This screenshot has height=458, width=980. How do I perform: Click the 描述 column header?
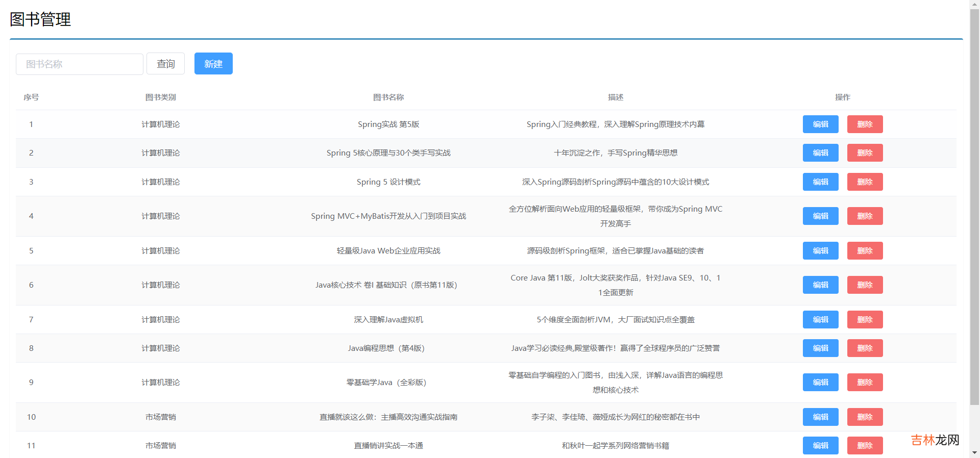(x=616, y=97)
